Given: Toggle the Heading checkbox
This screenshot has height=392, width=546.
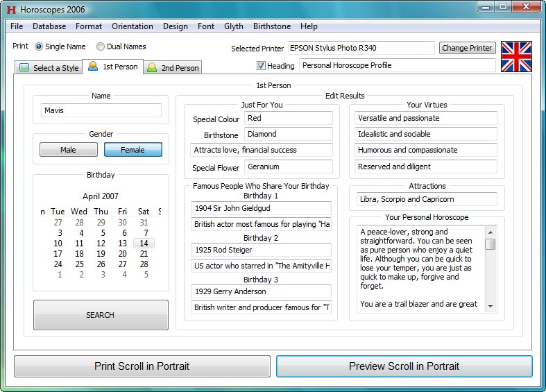Looking at the screenshot, I should (261, 65).
